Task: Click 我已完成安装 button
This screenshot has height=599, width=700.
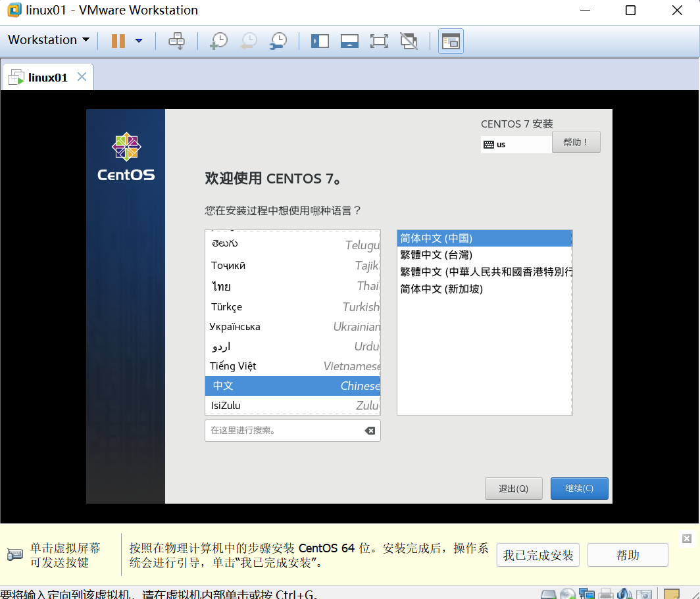Action: click(x=538, y=556)
